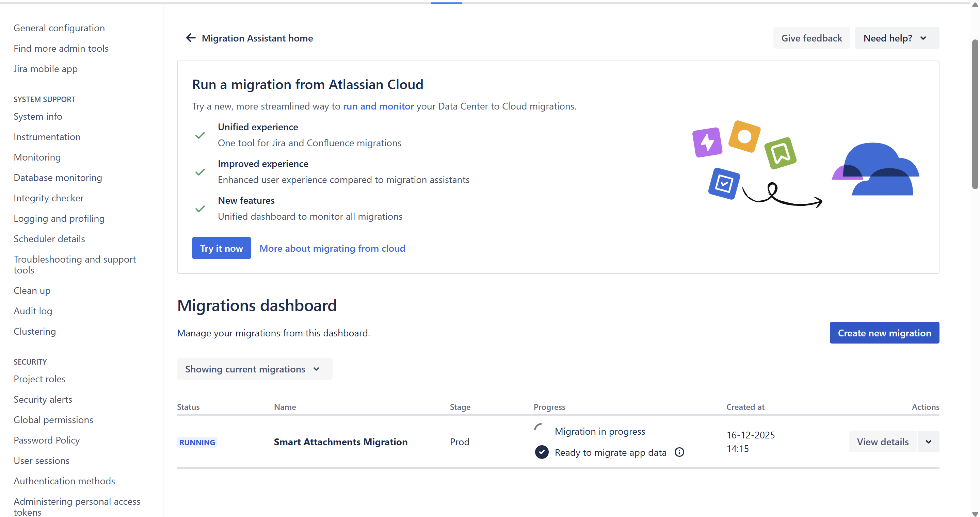Click the purple lightning bolt illustration icon
Image resolution: width=980 pixels, height=517 pixels.
(x=707, y=143)
